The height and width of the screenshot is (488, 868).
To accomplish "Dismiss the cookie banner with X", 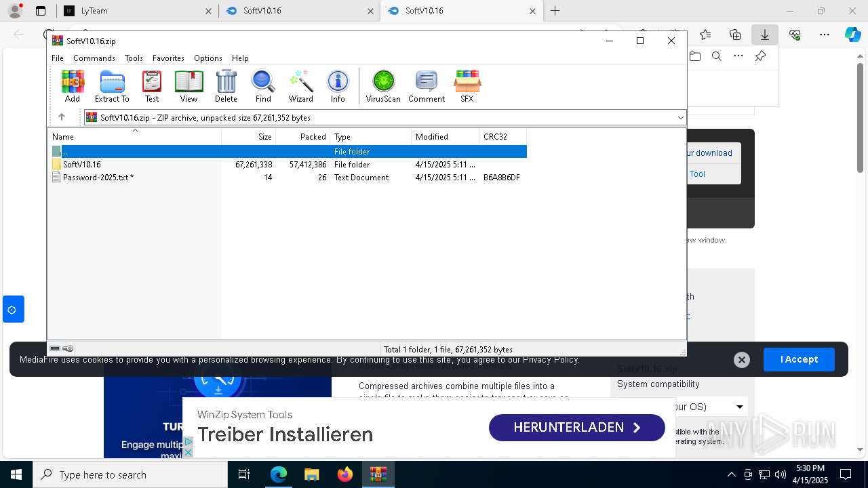I will coord(742,360).
